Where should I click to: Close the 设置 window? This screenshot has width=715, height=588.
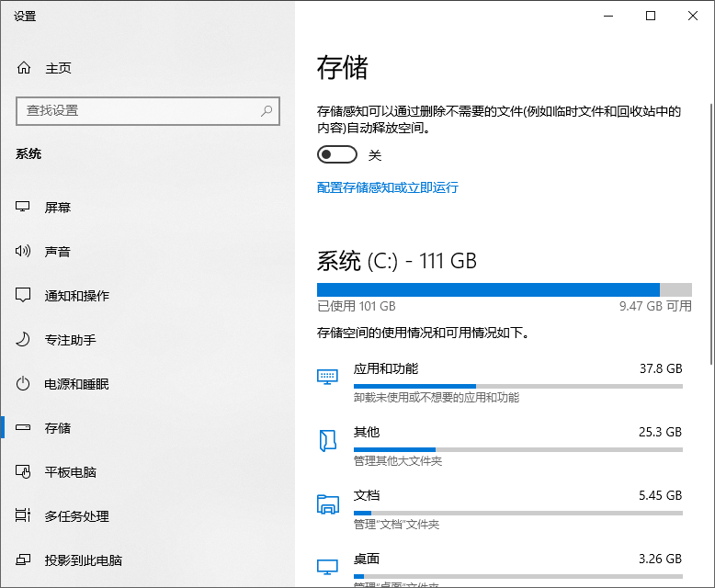tap(693, 16)
